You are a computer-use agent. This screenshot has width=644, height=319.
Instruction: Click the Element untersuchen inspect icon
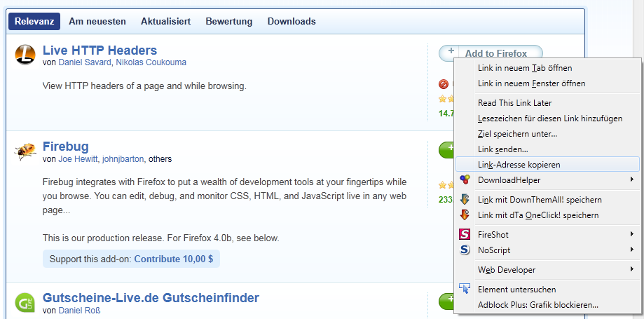click(x=464, y=289)
